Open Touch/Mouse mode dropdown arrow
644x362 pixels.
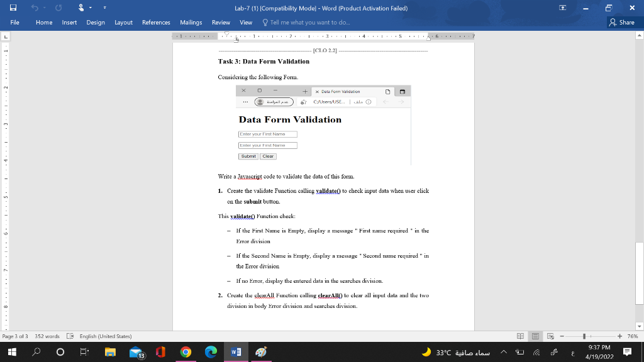pyautogui.click(x=91, y=8)
